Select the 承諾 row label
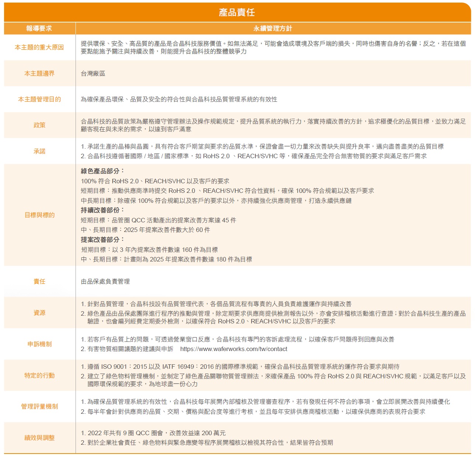The height and width of the screenshot is (458, 476). pos(39,151)
